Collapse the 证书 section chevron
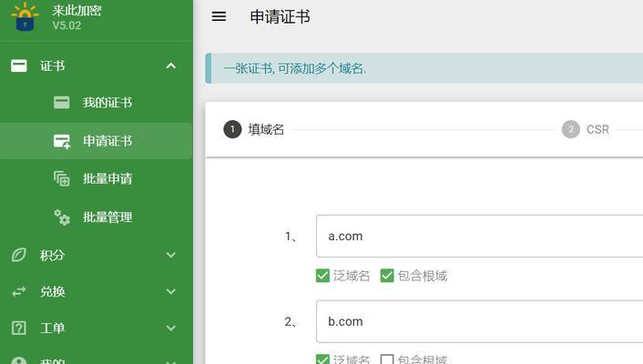Image resolution: width=643 pixels, height=364 pixels. click(x=171, y=66)
